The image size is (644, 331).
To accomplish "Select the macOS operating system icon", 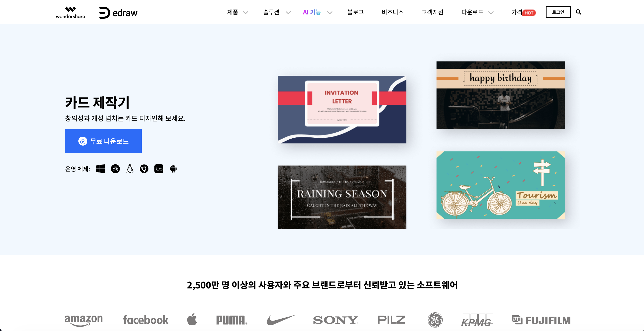I will (x=115, y=169).
